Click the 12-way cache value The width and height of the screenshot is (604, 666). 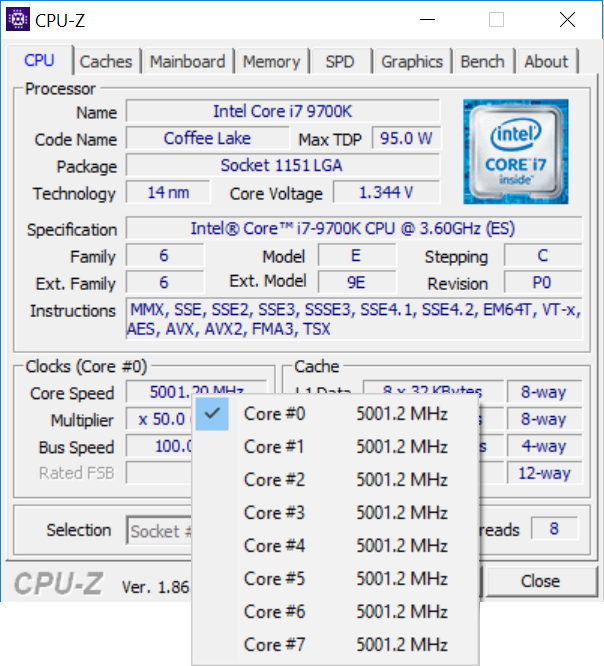tap(545, 473)
